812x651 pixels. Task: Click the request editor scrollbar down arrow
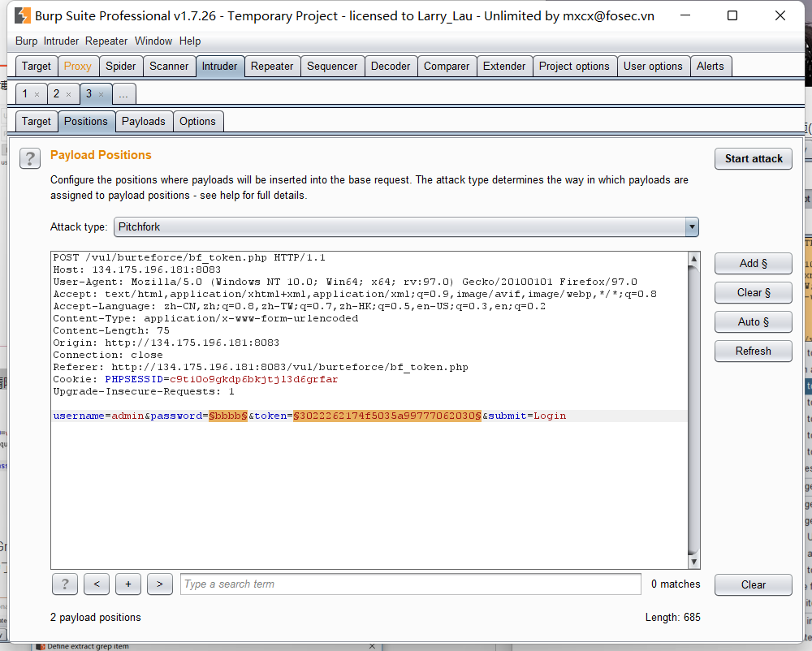pos(693,562)
